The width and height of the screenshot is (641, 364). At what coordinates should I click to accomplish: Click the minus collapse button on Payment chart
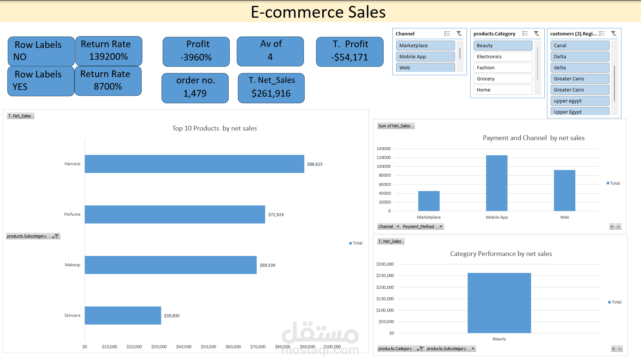[619, 226]
